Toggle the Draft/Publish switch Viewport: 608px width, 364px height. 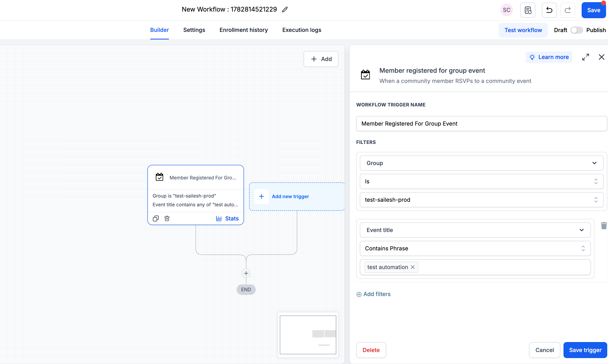(x=576, y=30)
